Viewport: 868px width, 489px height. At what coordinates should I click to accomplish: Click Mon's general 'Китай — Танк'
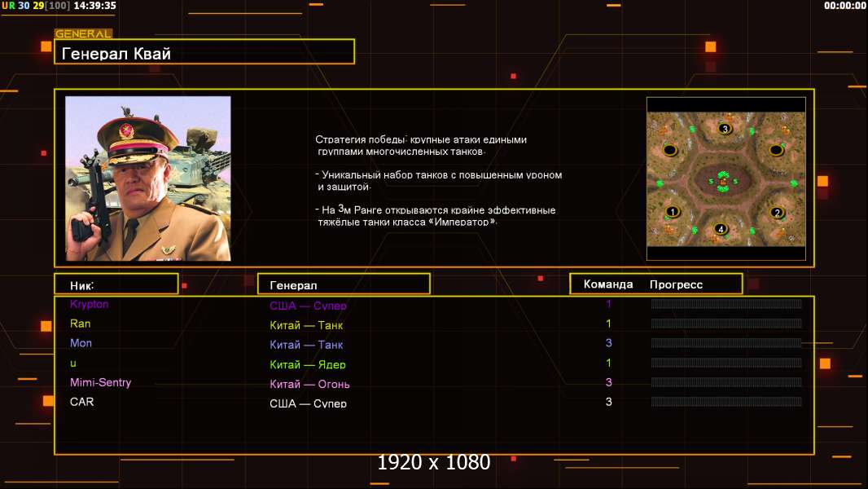306,345
